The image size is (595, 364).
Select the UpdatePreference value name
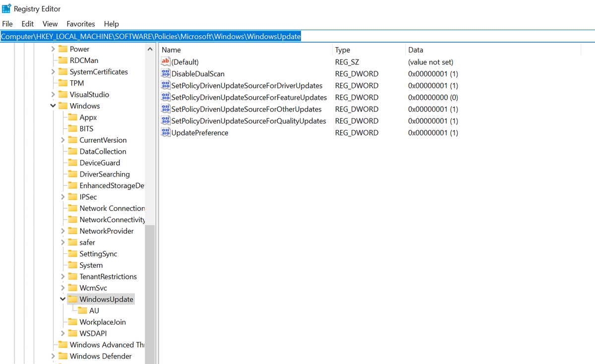(x=200, y=133)
